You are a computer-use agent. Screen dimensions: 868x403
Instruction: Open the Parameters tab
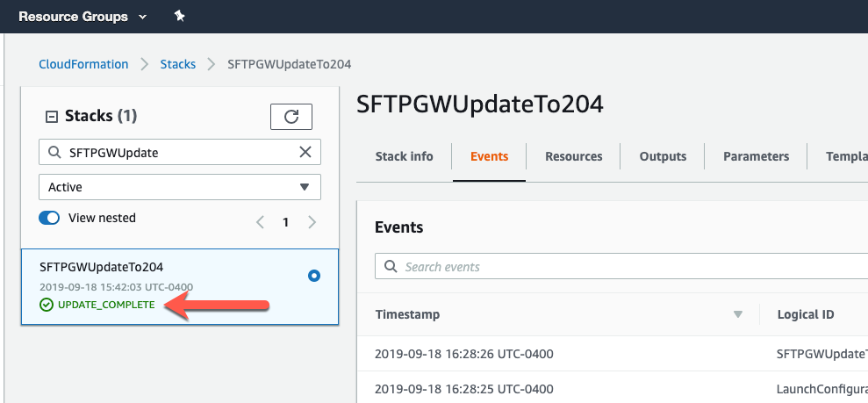pyautogui.click(x=756, y=156)
